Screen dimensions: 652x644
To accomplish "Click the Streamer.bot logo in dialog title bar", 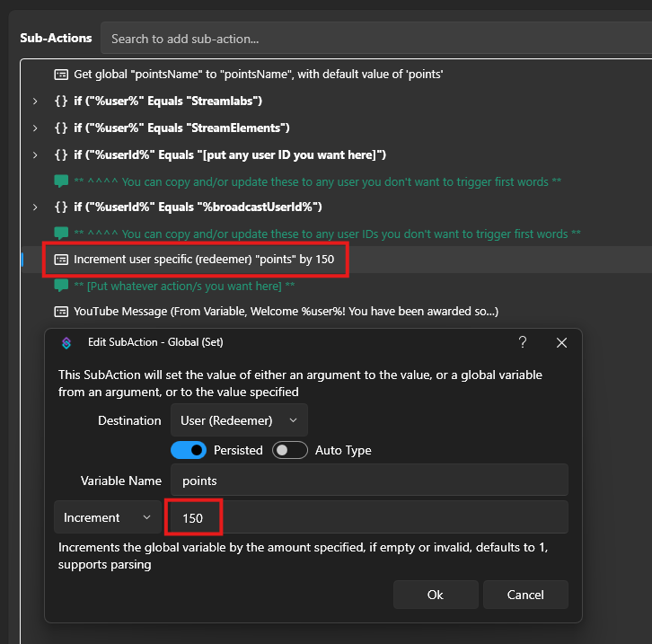I will [x=66, y=343].
